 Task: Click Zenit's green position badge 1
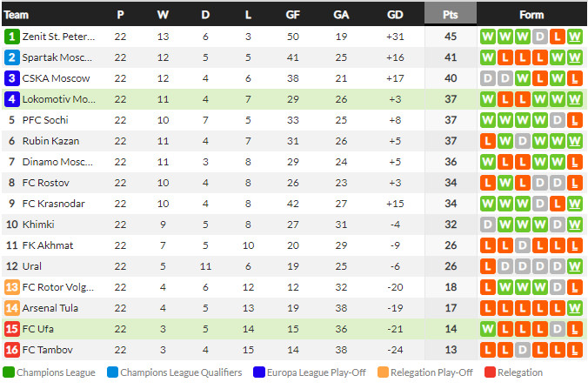(x=12, y=37)
